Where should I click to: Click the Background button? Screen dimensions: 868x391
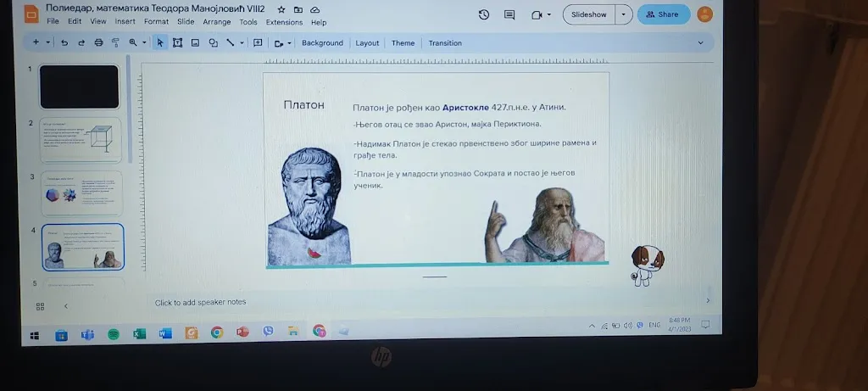322,43
